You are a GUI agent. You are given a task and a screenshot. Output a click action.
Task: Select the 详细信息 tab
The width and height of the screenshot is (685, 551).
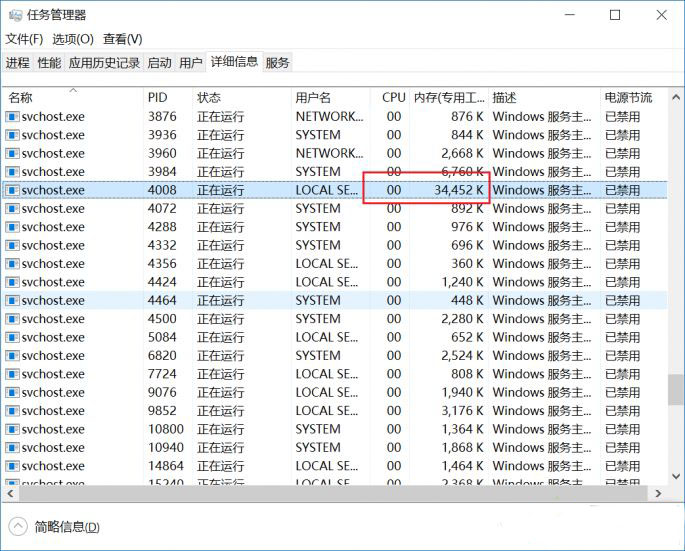click(x=235, y=61)
